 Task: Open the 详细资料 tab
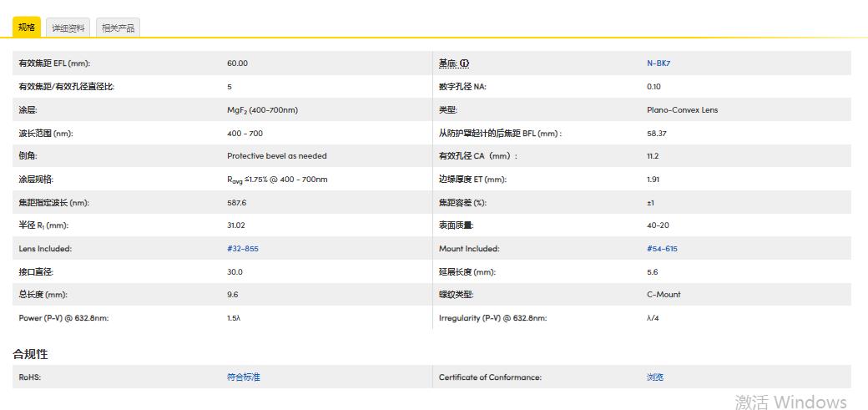[x=68, y=28]
